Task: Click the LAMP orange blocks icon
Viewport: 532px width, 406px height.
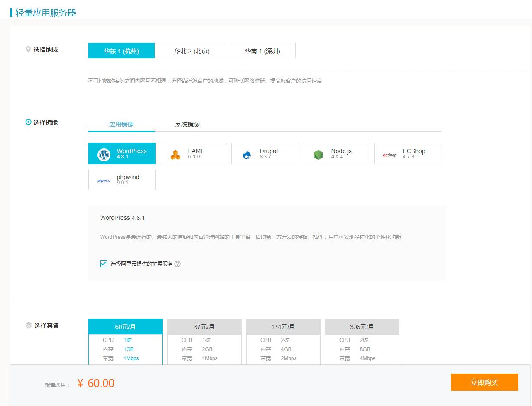Action: point(175,155)
